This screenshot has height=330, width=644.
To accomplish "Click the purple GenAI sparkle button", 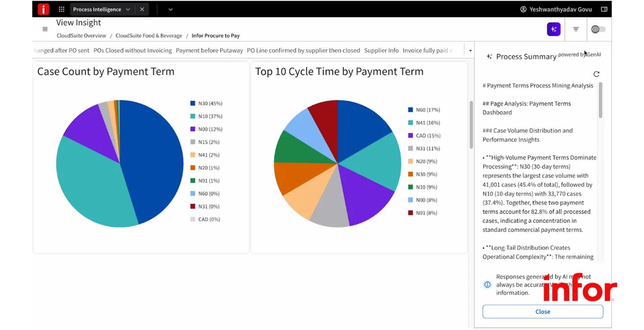I will coord(553,29).
